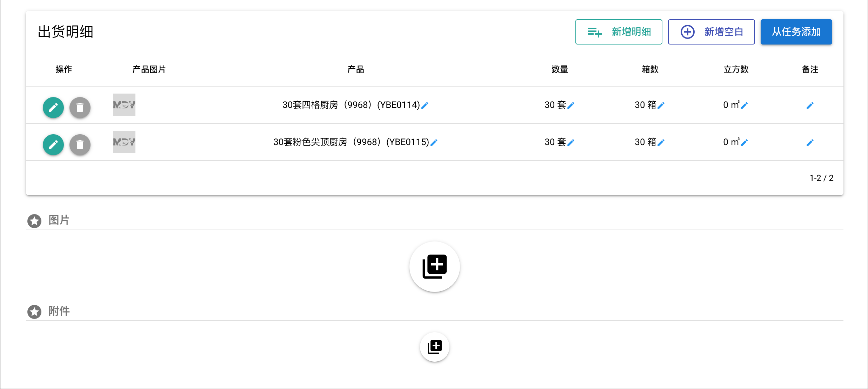This screenshot has width=868, height=389.
Task: Edit cubic volume 0 m³ in first row
Action: 744,105
